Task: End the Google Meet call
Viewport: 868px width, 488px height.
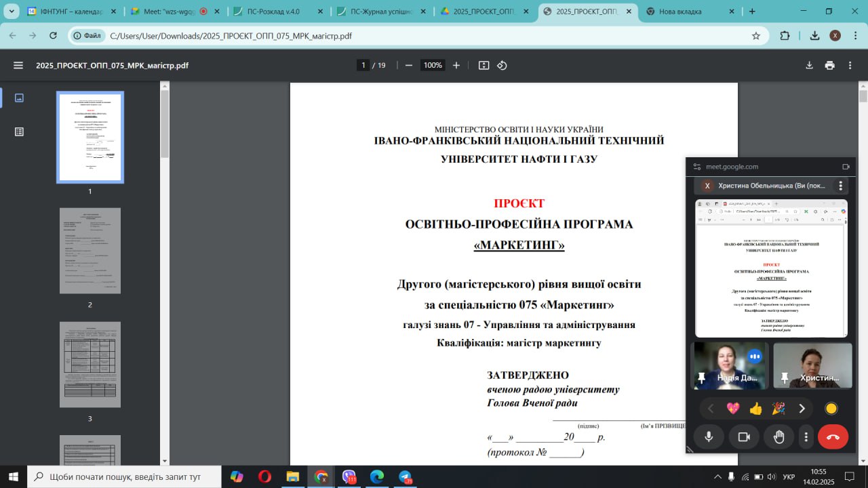Action: 833,437
